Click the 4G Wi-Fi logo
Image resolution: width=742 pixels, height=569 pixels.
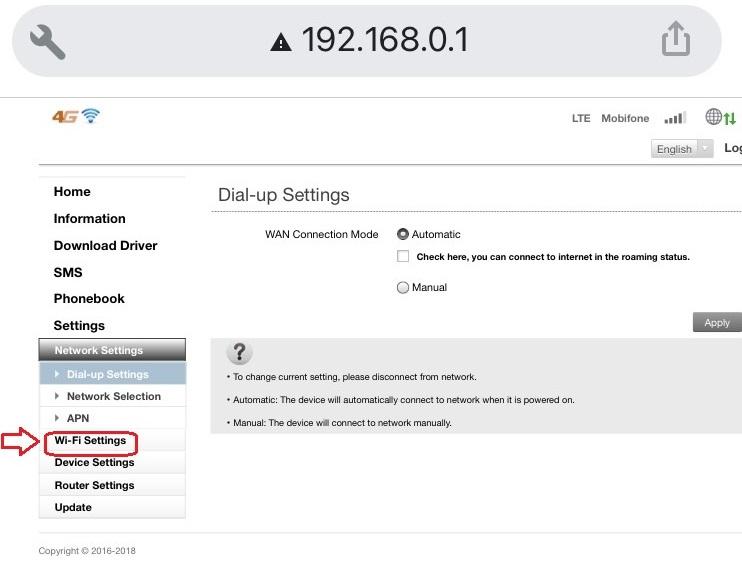(x=76, y=116)
